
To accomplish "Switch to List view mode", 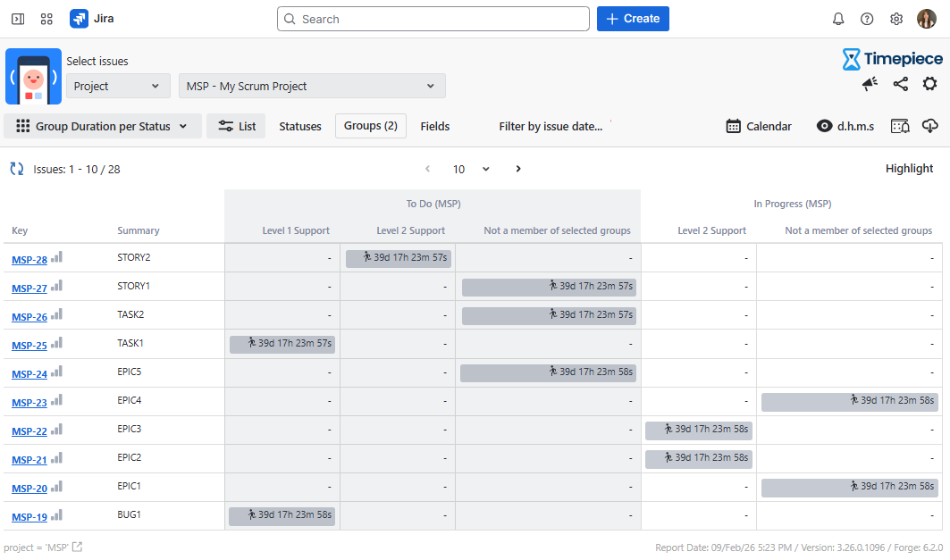I will coord(236,126).
